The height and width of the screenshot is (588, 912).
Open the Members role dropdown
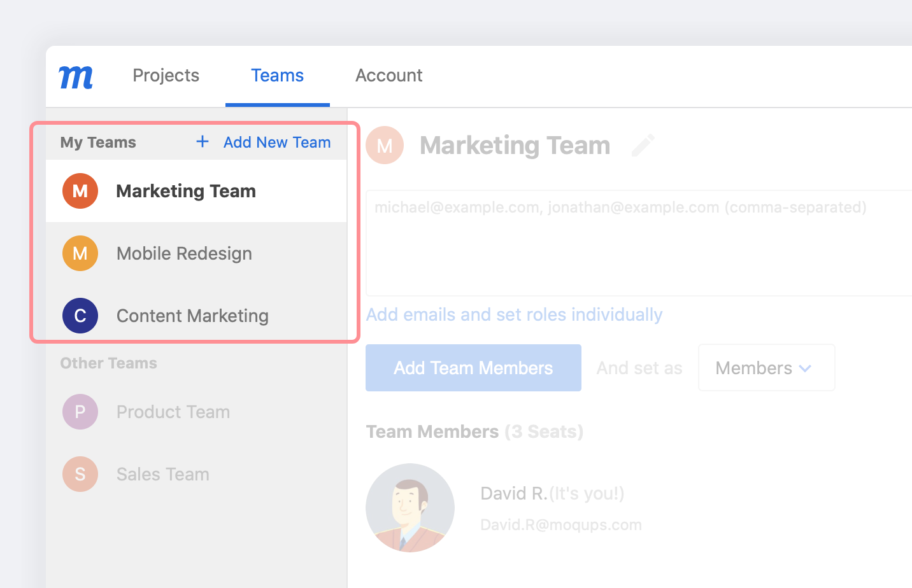[766, 367]
